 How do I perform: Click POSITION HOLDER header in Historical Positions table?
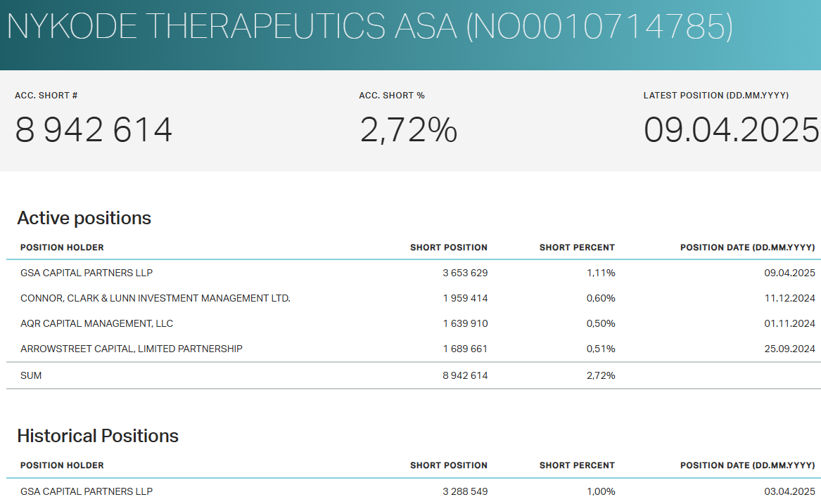tap(62, 465)
